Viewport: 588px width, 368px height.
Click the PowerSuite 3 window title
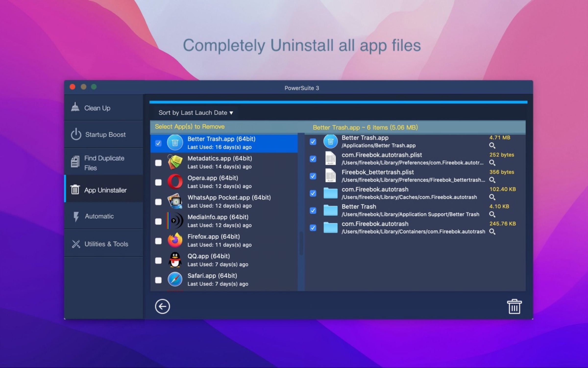coord(302,88)
